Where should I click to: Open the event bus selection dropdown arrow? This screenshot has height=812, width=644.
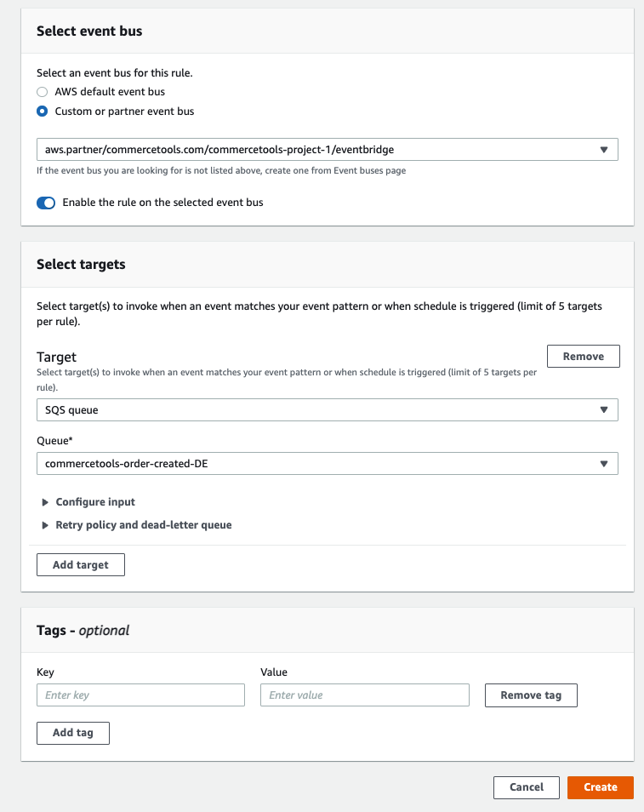point(603,150)
